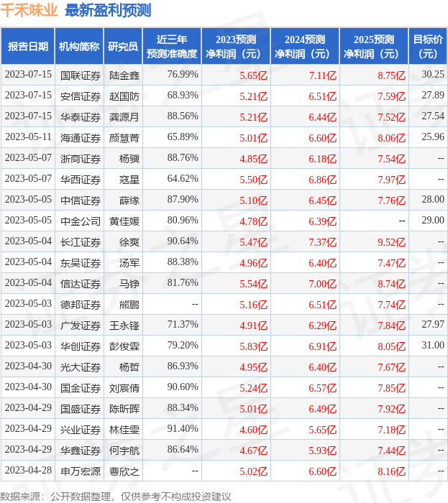Select the 2025预测净利润 column header

coord(374,47)
